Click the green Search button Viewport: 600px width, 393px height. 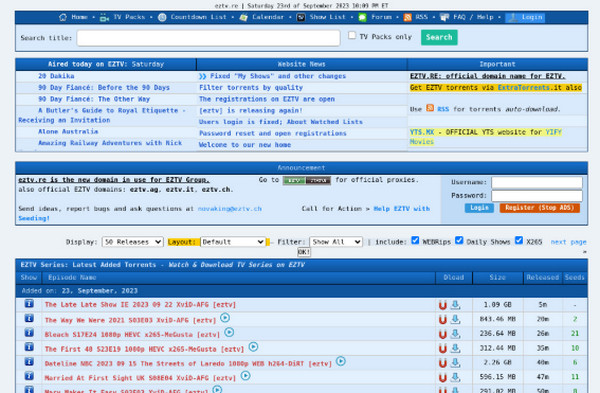pos(439,37)
